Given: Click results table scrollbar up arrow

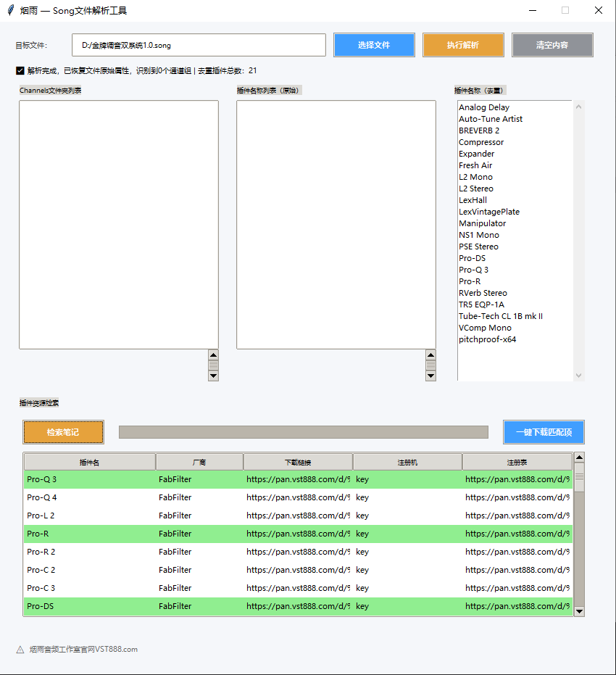Looking at the screenshot, I should [x=578, y=457].
